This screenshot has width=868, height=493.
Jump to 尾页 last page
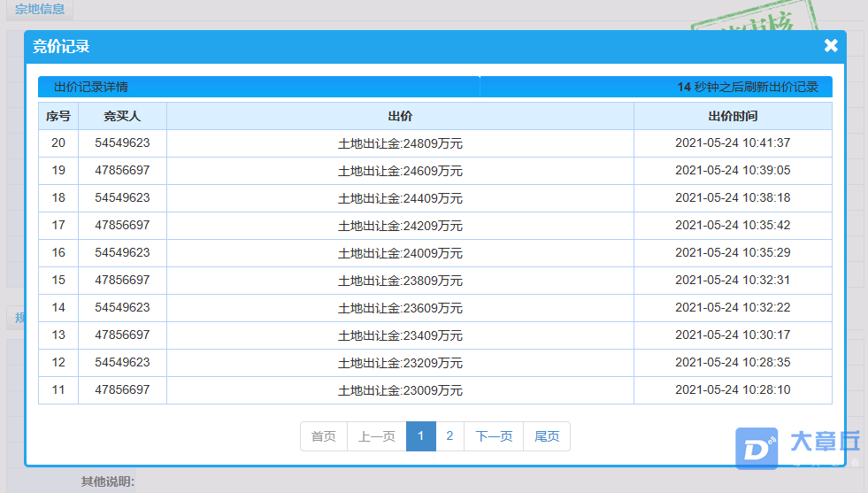coord(547,436)
